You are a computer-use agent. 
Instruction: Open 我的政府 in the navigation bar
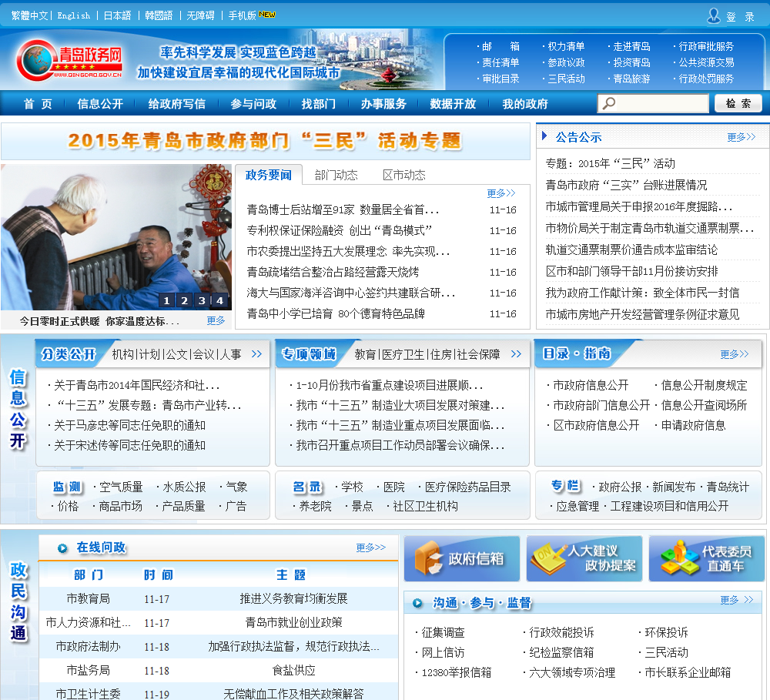(x=525, y=104)
